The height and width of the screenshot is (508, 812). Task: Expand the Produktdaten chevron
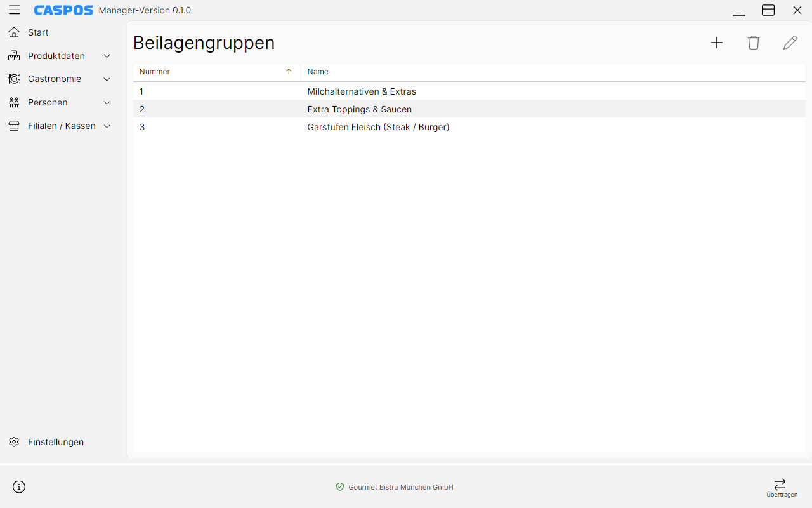click(107, 56)
